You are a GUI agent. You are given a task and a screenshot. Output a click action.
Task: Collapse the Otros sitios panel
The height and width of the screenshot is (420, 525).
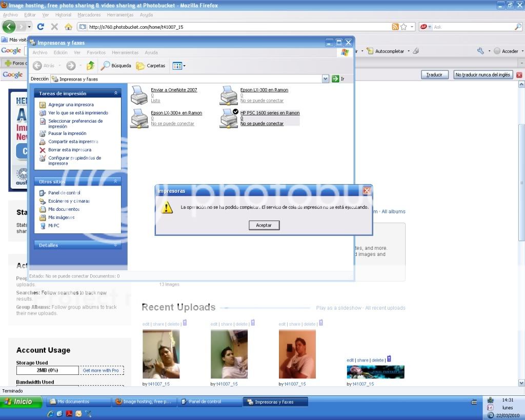[x=116, y=182]
